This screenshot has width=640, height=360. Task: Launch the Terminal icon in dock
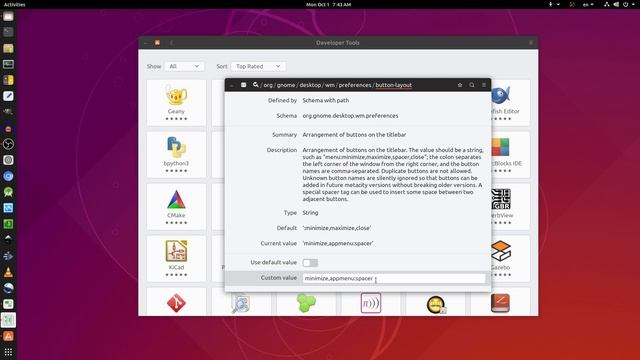(8, 32)
